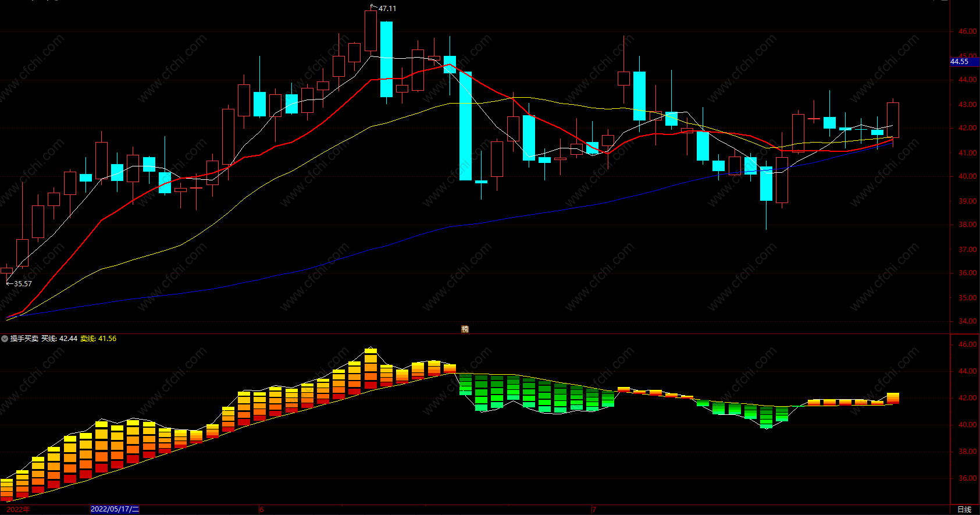
Task: Click month 7 marker on the time axis
Action: point(594,510)
